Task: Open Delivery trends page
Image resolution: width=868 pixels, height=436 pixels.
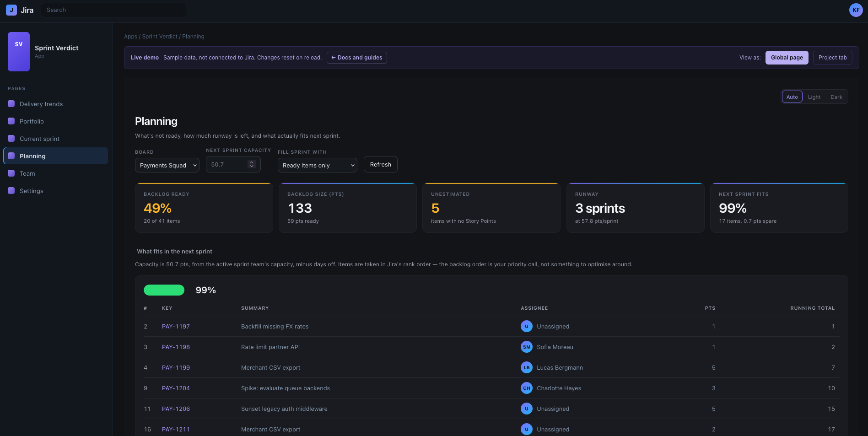Action: pos(55,104)
